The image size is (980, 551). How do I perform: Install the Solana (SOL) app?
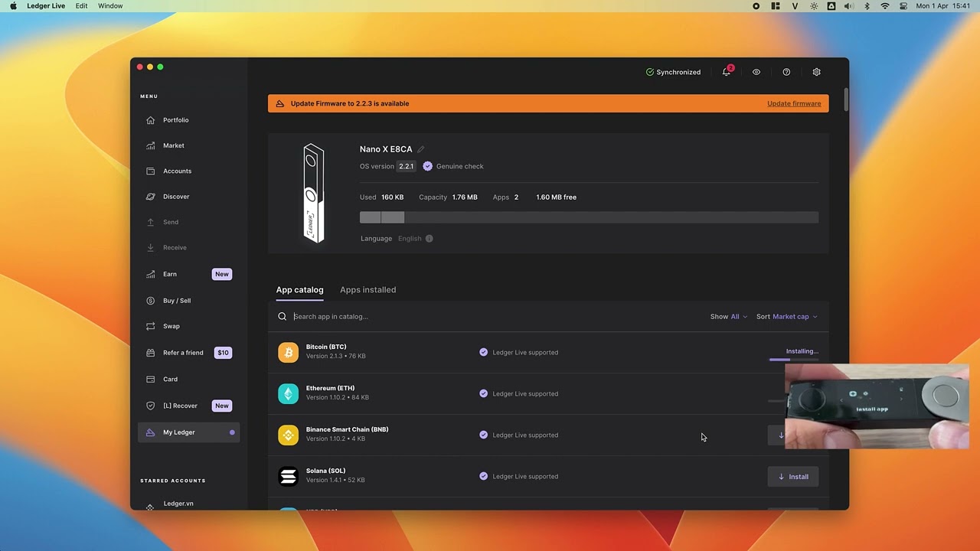[x=793, y=476]
